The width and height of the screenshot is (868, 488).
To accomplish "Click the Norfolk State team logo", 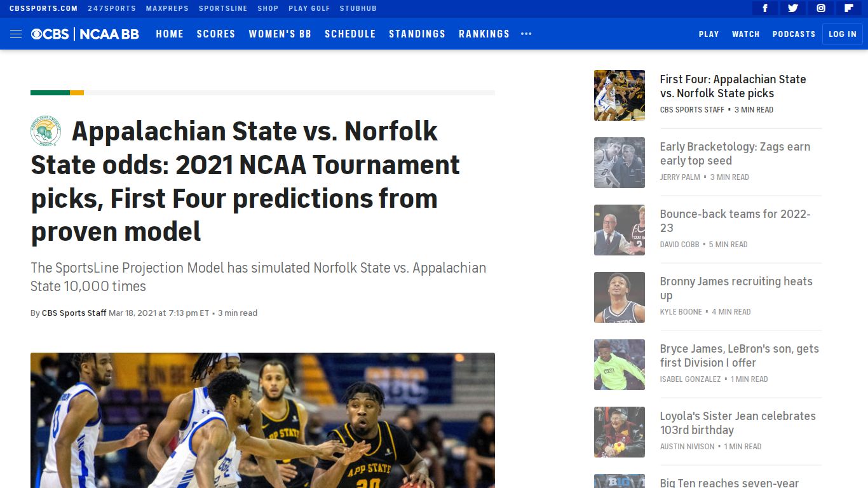I will click(46, 131).
